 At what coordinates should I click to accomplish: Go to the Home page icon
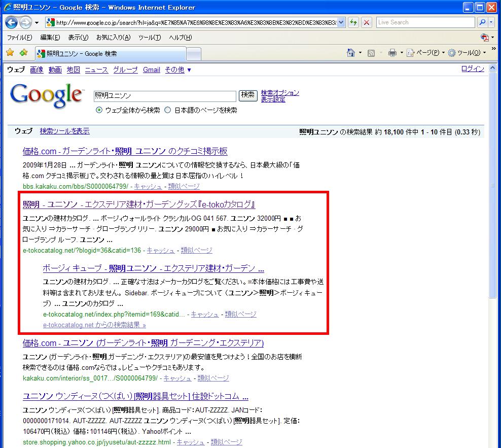point(350,53)
